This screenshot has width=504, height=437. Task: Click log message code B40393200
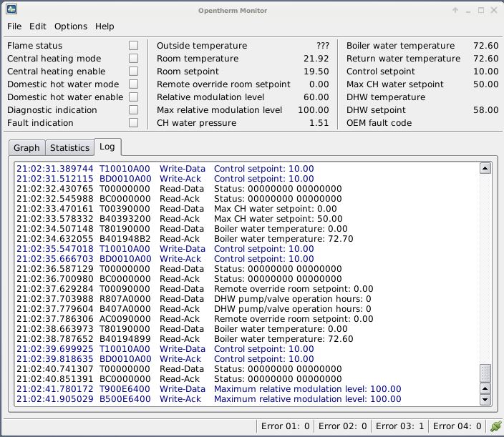point(125,219)
